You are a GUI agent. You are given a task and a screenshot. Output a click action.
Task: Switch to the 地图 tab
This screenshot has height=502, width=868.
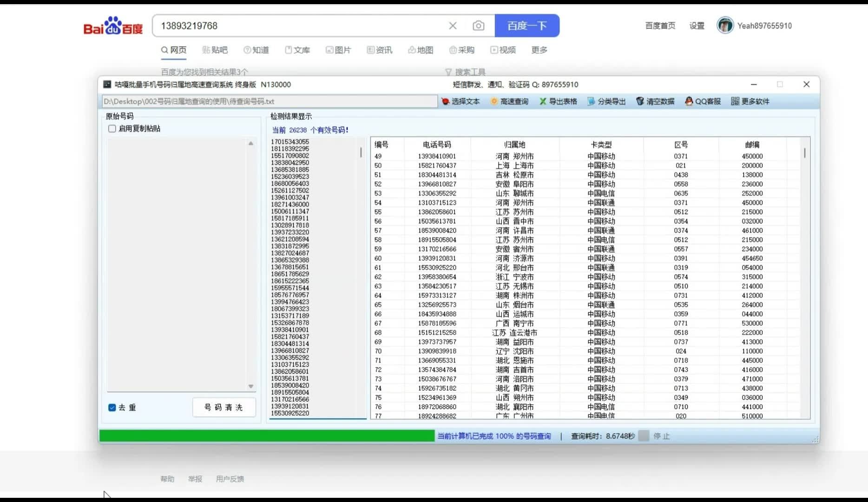click(x=421, y=50)
